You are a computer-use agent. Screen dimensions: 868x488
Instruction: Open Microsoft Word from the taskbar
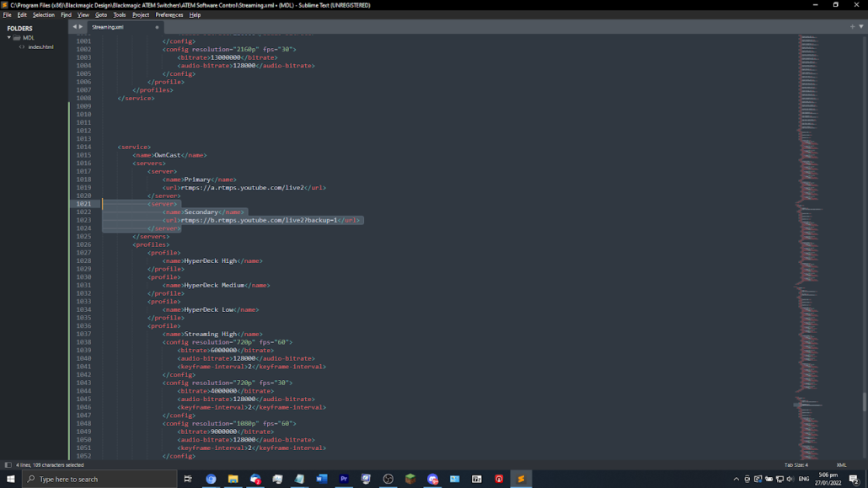coord(321,479)
